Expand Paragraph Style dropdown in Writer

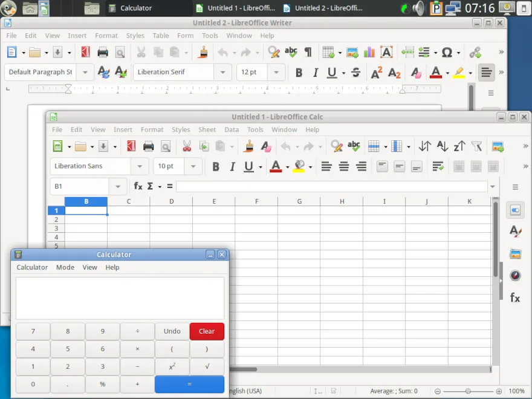coord(85,73)
